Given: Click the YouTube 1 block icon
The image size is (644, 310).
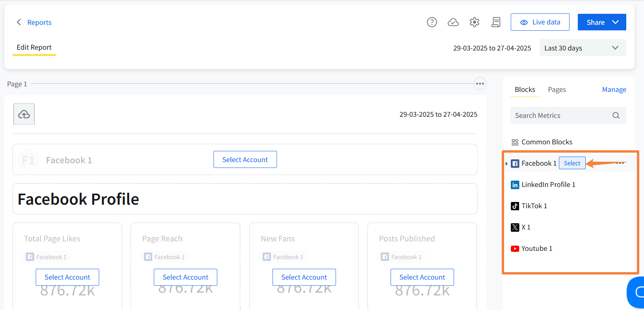Looking at the screenshot, I should (x=515, y=248).
